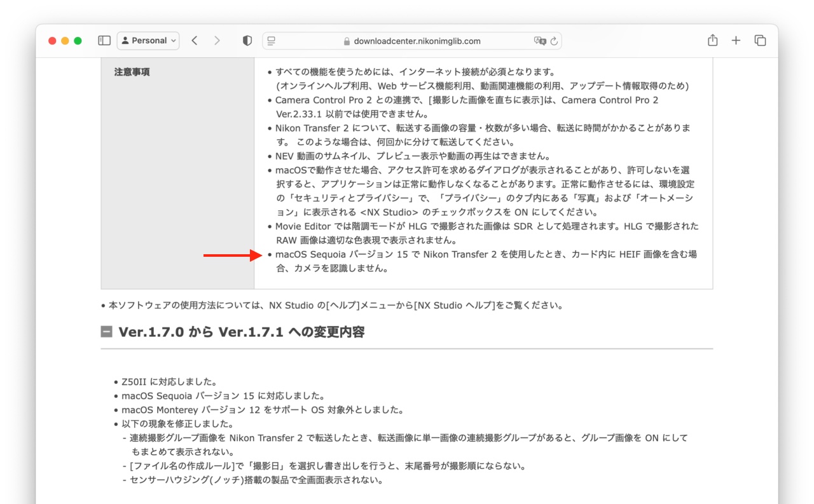Open the privacy report shield icon
The width and height of the screenshot is (814, 504).
(247, 41)
